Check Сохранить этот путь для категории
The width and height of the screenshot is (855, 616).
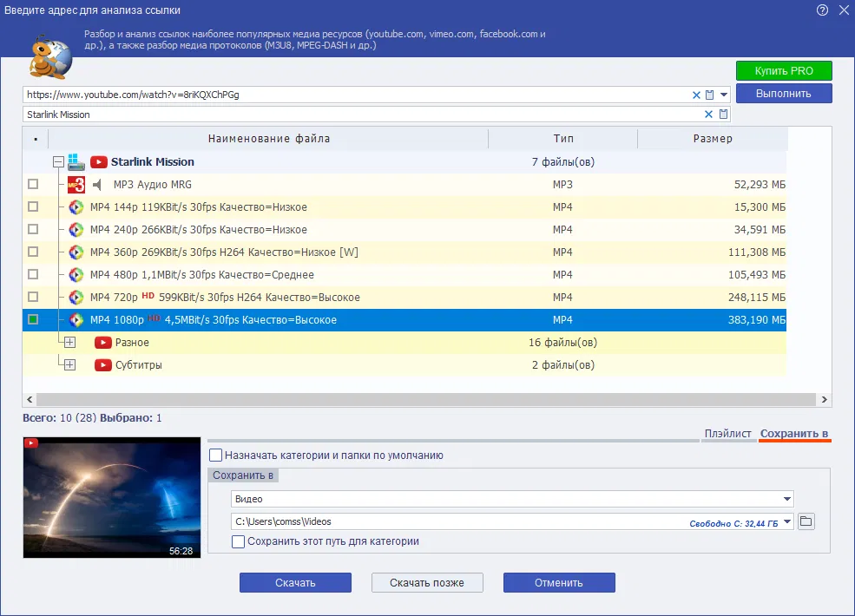coord(236,541)
